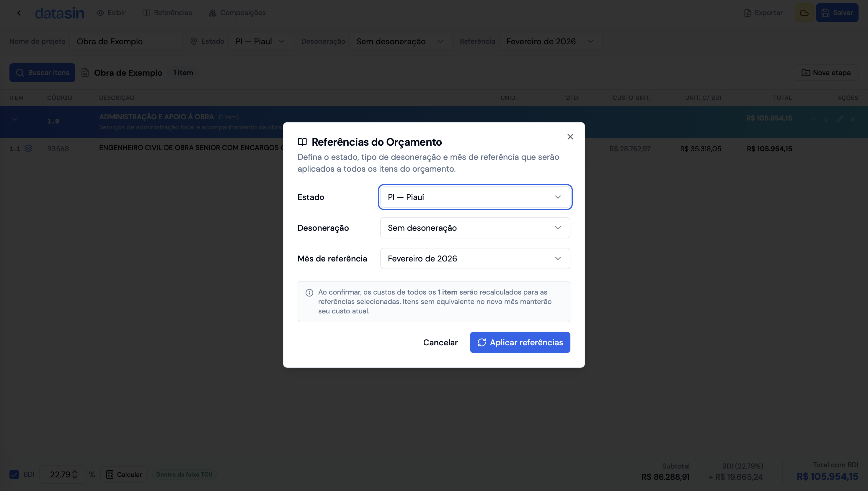This screenshot has width=868, height=491.
Task: Collapse the stage 1.0 chevron
Action: click(x=15, y=119)
